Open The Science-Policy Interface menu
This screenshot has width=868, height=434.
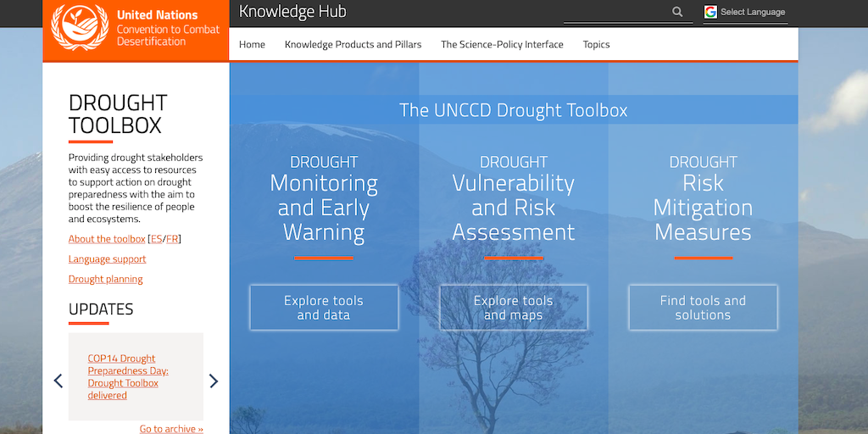pos(502,44)
